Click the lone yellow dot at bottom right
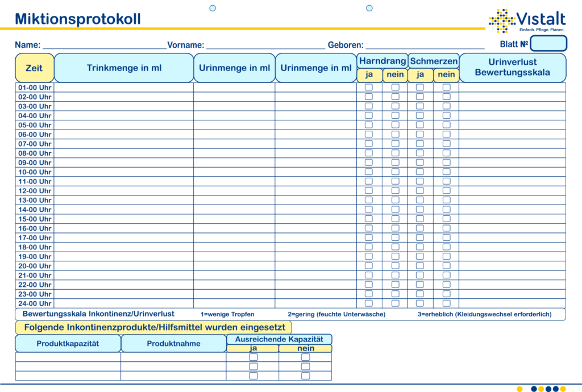Image resolution: width=582 pixels, height=392 pixels. 519,389
